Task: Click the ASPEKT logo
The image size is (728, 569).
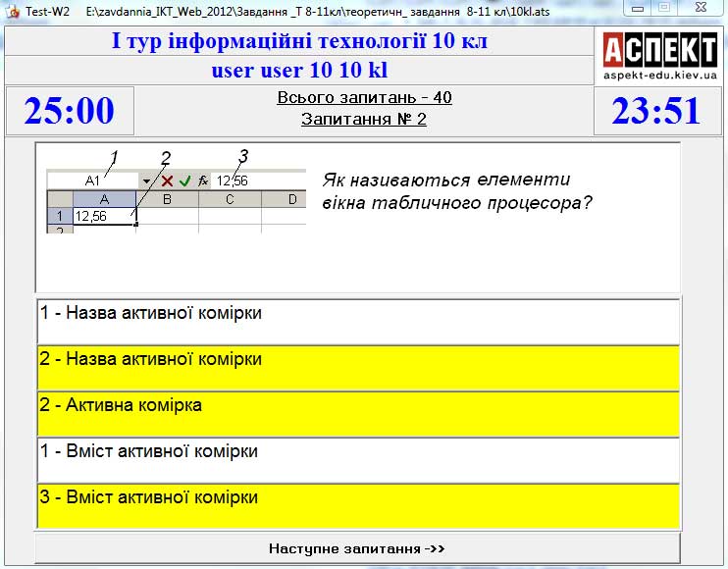Action: pyautogui.click(x=659, y=54)
